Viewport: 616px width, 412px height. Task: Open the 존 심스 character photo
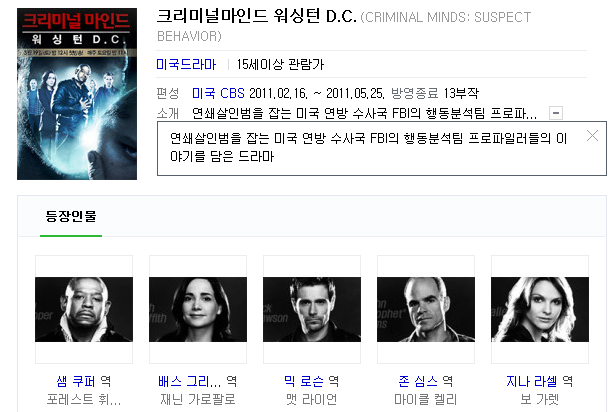426,309
